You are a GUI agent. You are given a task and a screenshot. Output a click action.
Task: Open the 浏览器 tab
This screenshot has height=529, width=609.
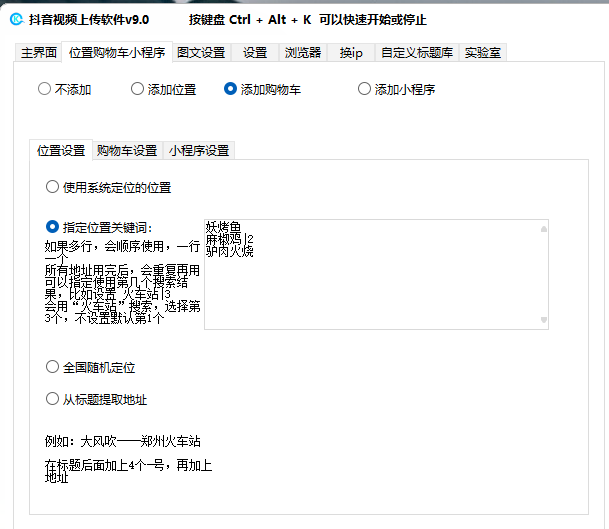303,52
